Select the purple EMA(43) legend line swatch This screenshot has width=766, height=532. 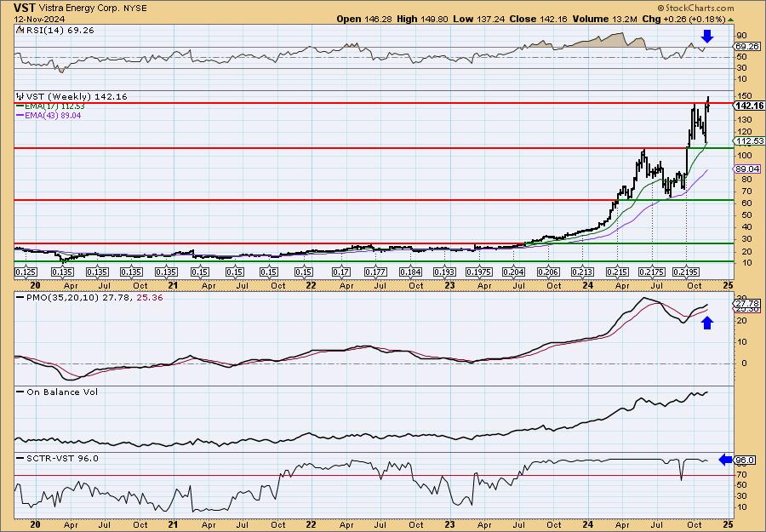click(x=20, y=116)
